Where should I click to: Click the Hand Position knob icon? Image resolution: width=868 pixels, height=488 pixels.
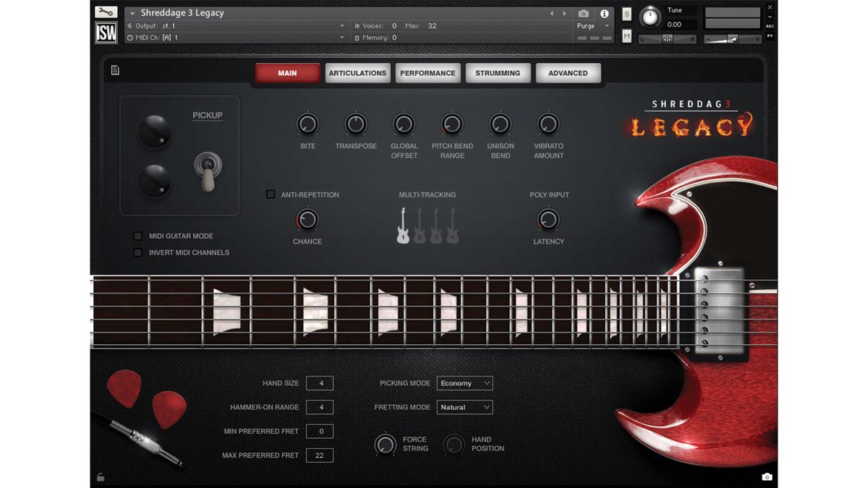(454, 444)
